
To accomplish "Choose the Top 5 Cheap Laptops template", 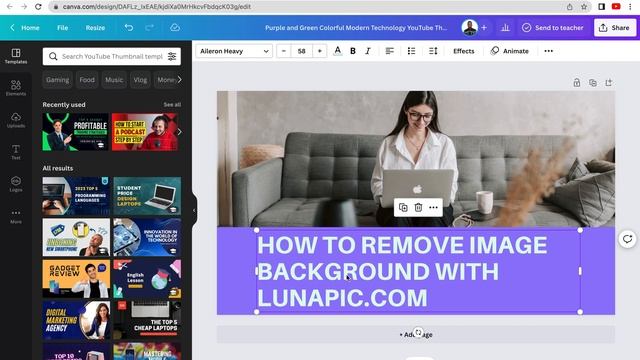I will click(147, 320).
